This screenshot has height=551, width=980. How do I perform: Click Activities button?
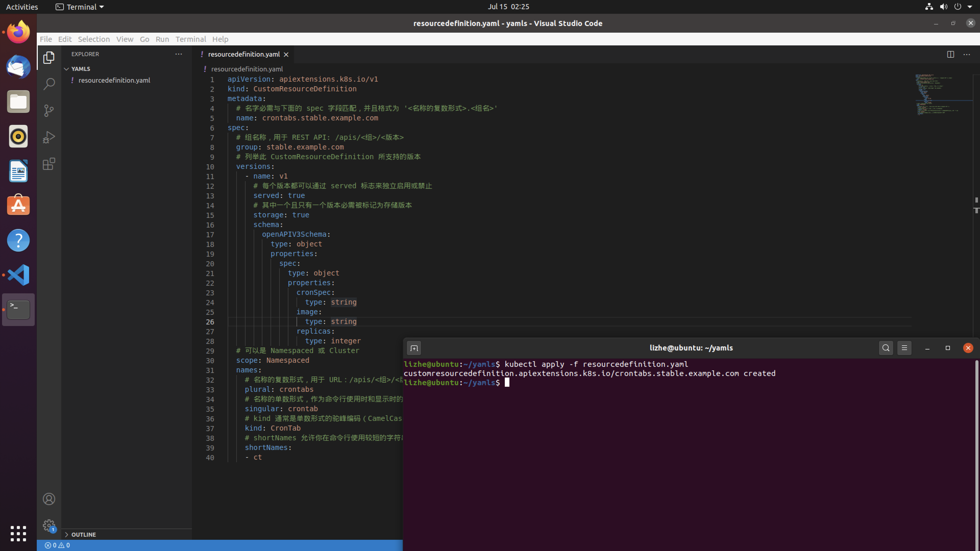click(22, 6)
